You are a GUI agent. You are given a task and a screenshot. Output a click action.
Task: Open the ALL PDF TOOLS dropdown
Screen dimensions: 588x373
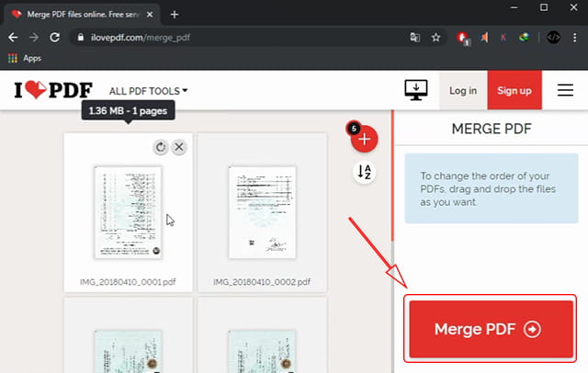pos(148,91)
